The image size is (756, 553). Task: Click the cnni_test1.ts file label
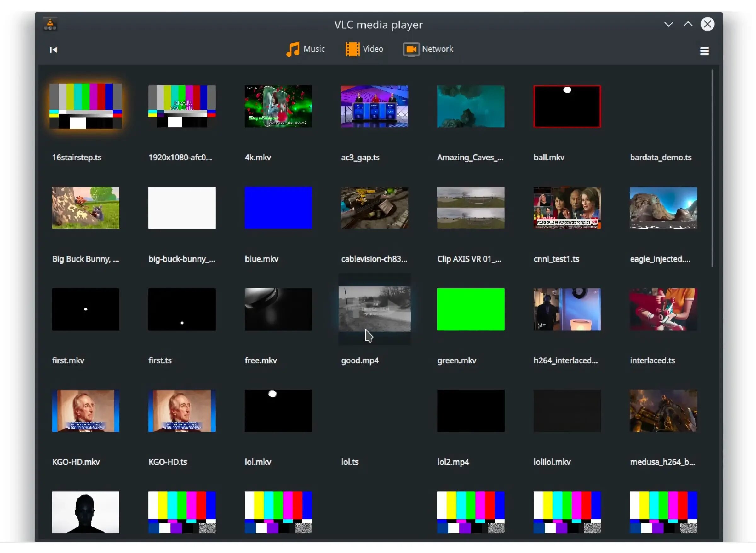click(556, 259)
